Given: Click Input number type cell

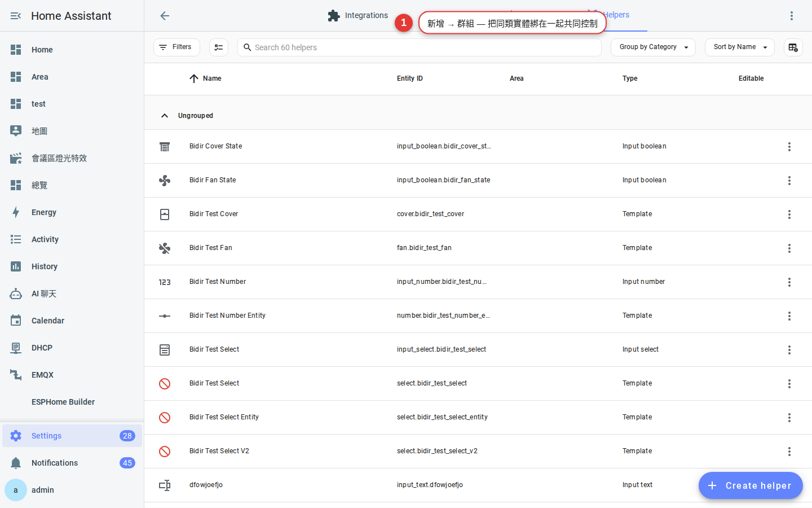Looking at the screenshot, I should coord(643,282).
